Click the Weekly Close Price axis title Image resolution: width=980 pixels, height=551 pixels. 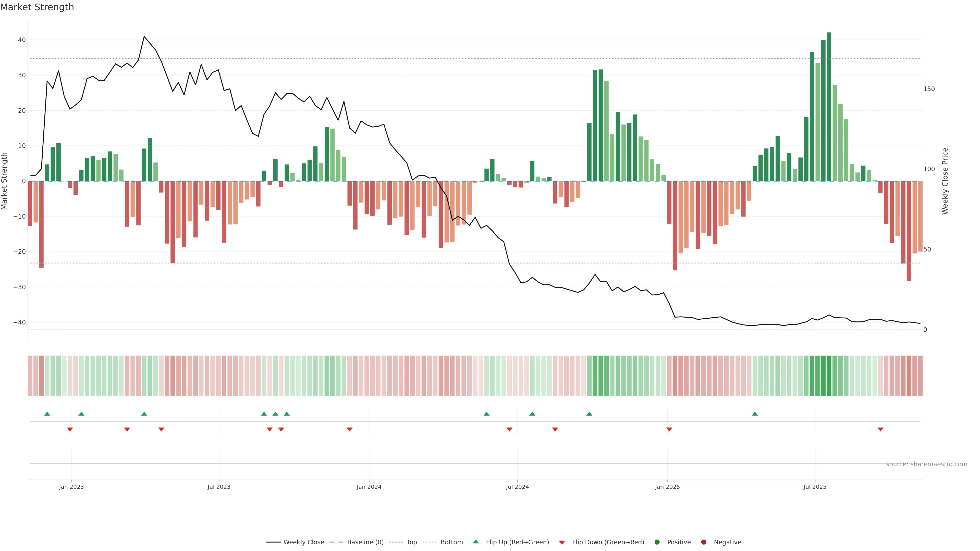(945, 181)
